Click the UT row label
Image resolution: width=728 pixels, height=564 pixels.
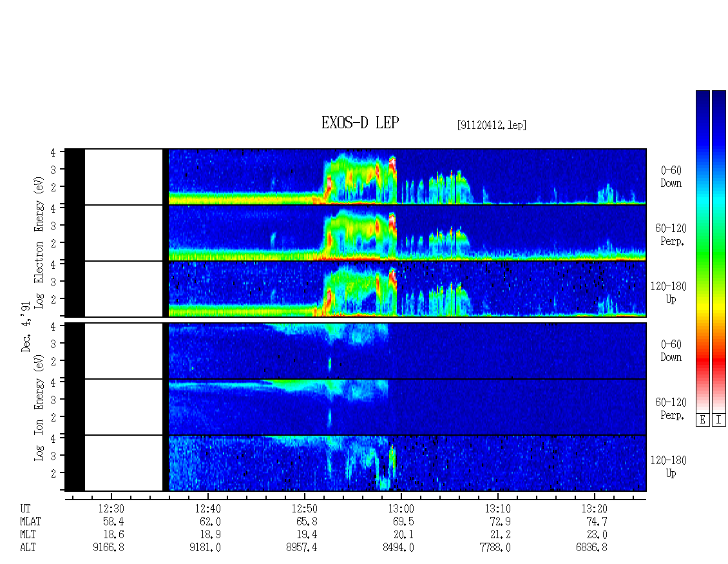click(x=25, y=509)
